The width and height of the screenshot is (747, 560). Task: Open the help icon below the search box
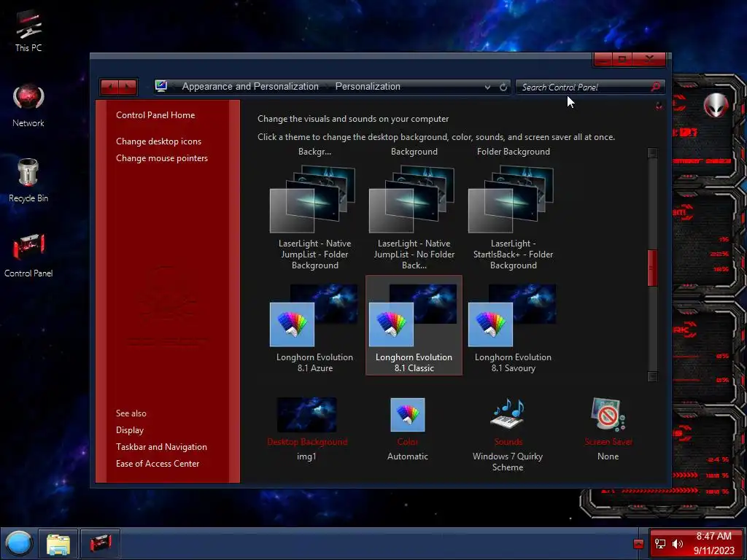(659, 106)
